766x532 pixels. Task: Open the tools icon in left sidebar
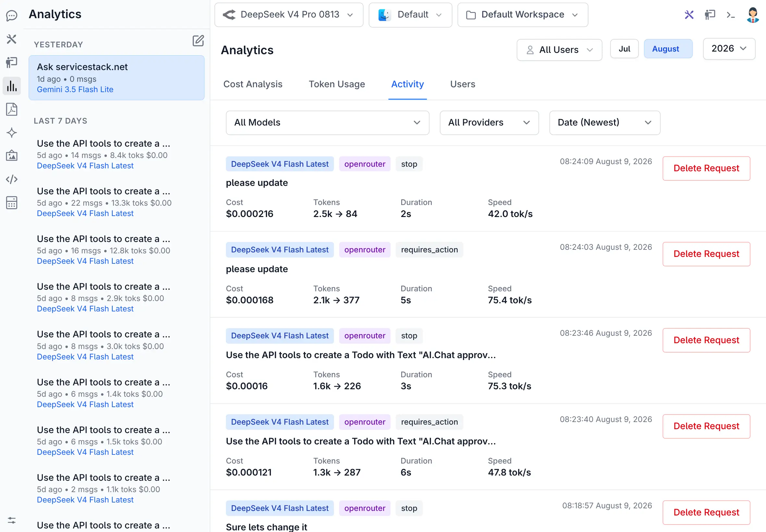(12, 39)
